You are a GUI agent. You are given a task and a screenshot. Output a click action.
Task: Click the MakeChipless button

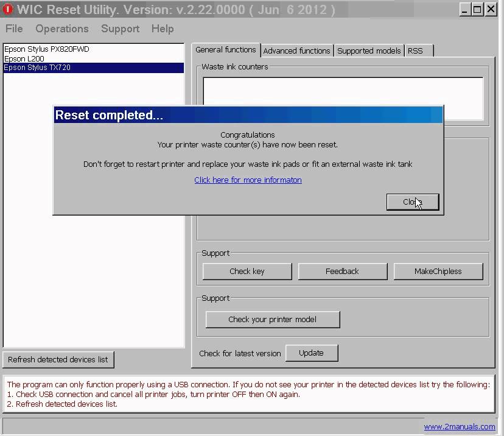[438, 272]
